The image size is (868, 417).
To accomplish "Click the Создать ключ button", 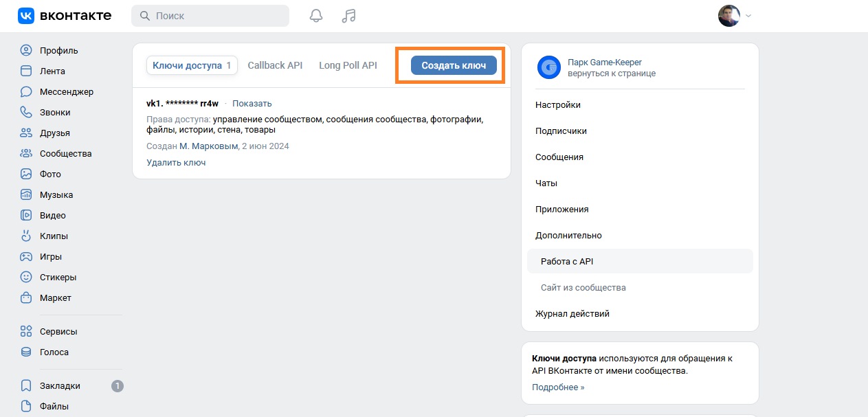I will [454, 65].
